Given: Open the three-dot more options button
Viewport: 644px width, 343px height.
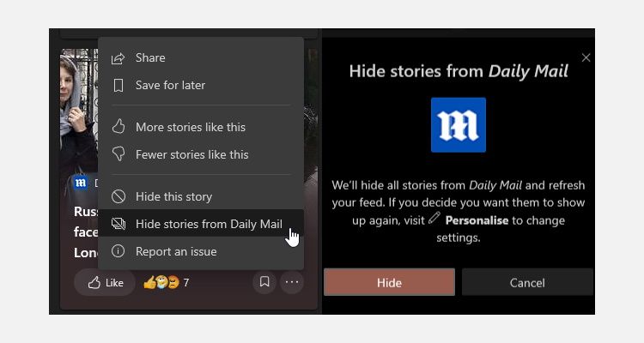Looking at the screenshot, I should (292, 281).
